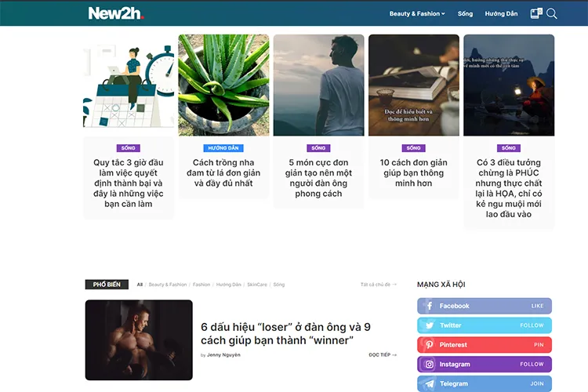Select the Fashion filter tab
This screenshot has width=588, height=392.
[x=201, y=285]
